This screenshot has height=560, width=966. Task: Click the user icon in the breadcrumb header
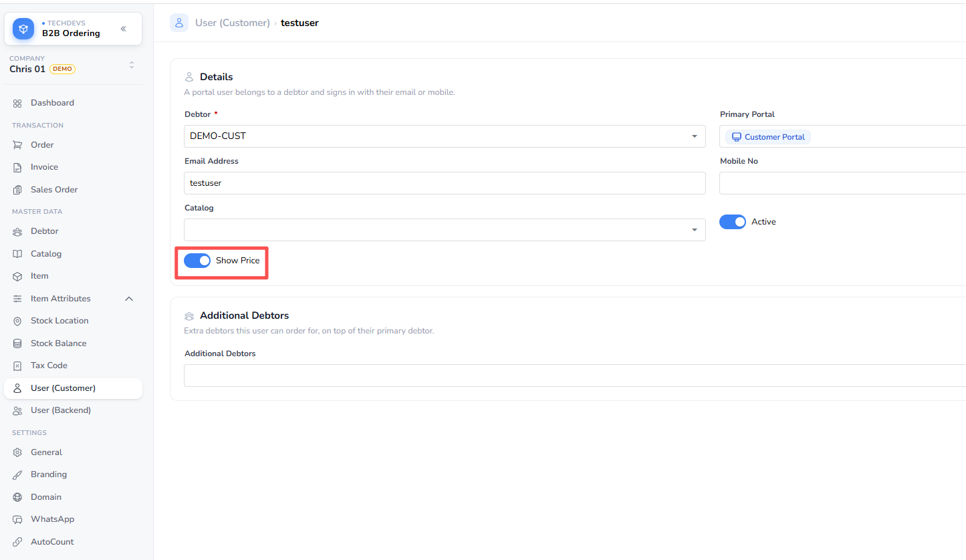pyautogui.click(x=179, y=23)
